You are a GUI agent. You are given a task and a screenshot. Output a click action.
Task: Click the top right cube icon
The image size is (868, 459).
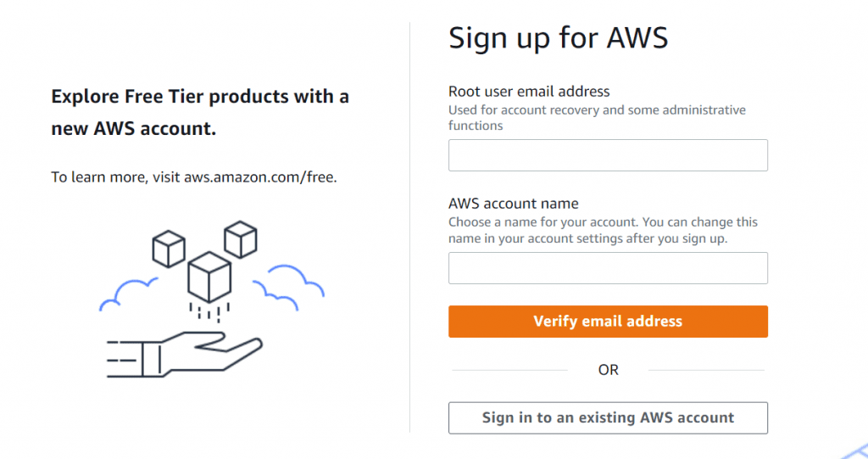pos(241,238)
